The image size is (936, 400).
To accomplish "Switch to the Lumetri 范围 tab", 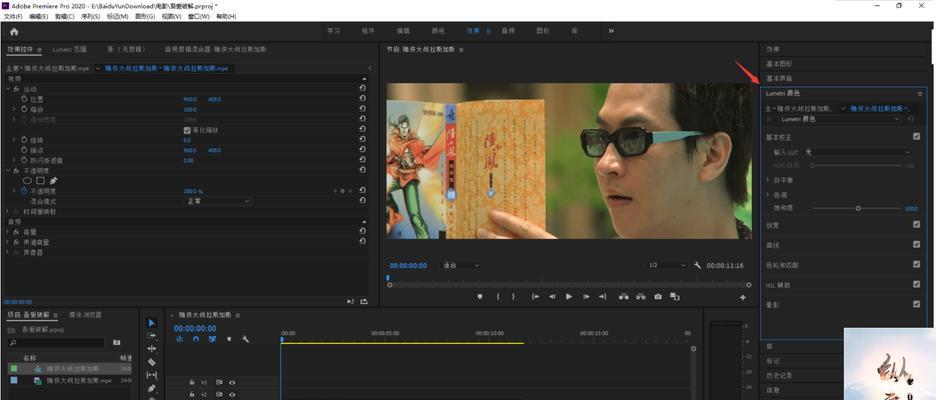I will click(70, 50).
